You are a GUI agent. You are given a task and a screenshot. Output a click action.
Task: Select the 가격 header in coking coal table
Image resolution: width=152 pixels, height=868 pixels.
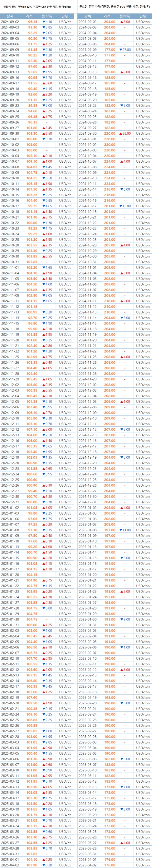click(x=107, y=16)
